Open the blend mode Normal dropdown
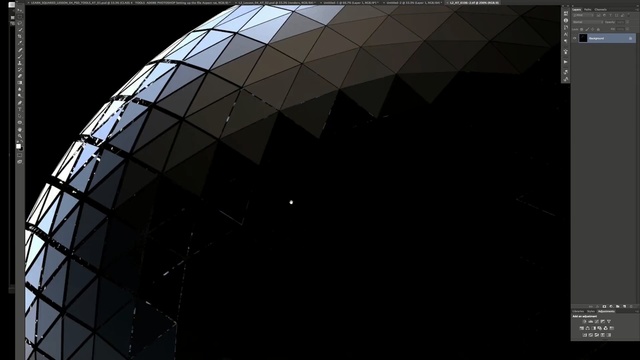The image size is (640, 360). (588, 22)
